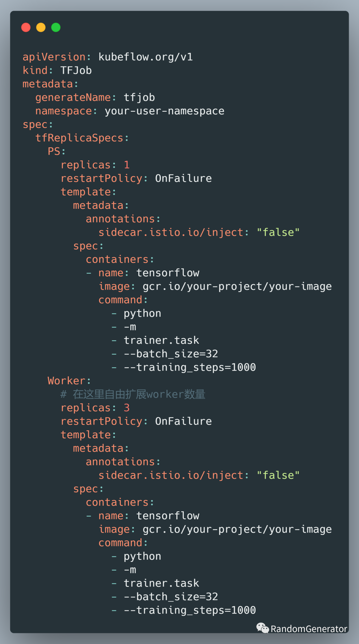This screenshot has width=359, height=644.
Task: Click the yellow minimize window dot
Action: (41, 27)
